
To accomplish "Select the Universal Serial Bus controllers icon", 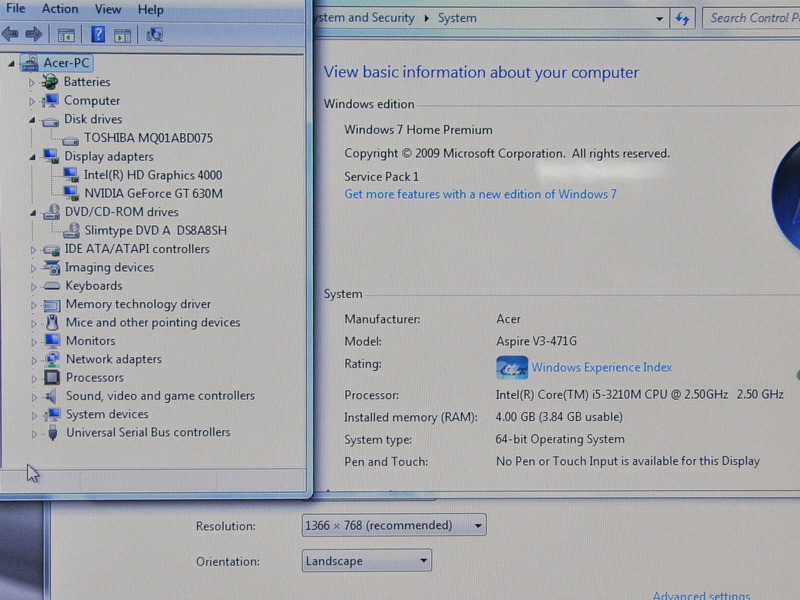I will click(53, 433).
